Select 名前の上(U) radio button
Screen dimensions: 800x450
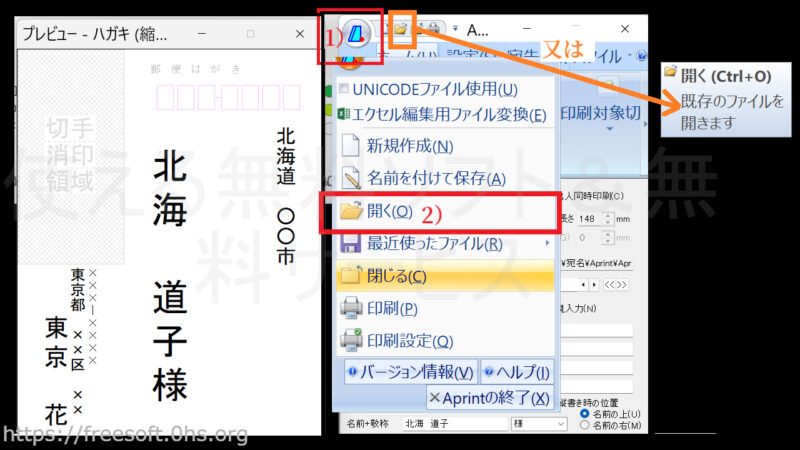pyautogui.click(x=585, y=413)
